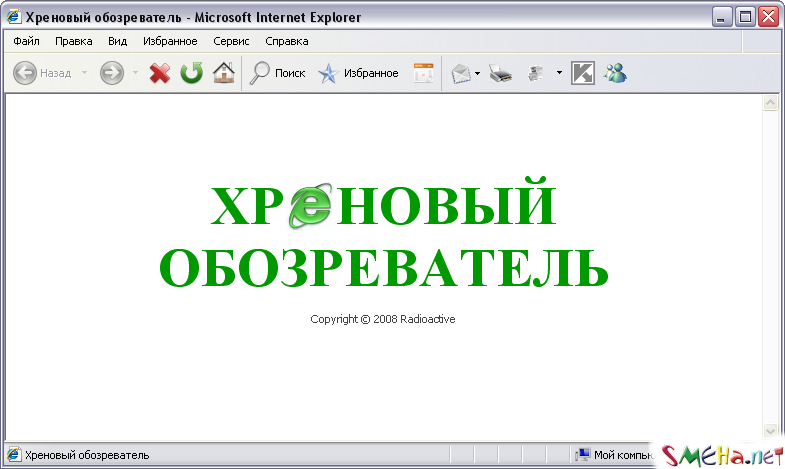Click the green e logo in heading

(310, 205)
